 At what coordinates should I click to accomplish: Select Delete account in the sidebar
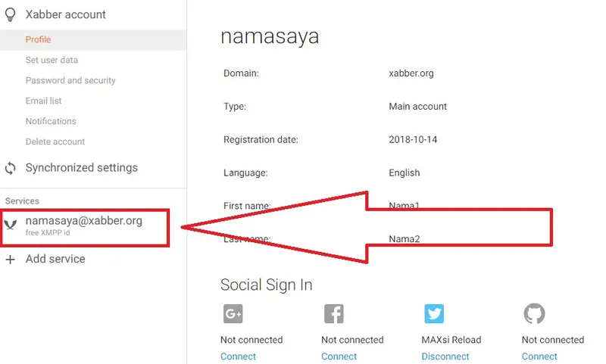[x=55, y=142]
